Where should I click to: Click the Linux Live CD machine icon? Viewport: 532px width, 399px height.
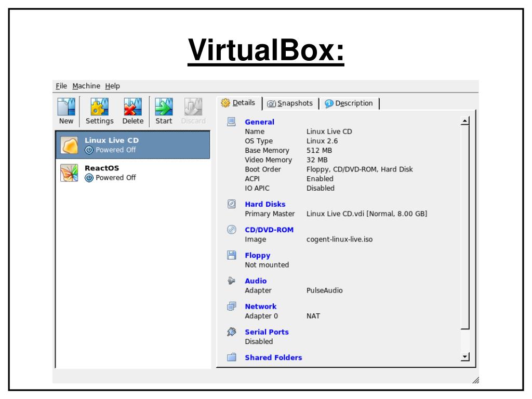pyautogui.click(x=69, y=145)
